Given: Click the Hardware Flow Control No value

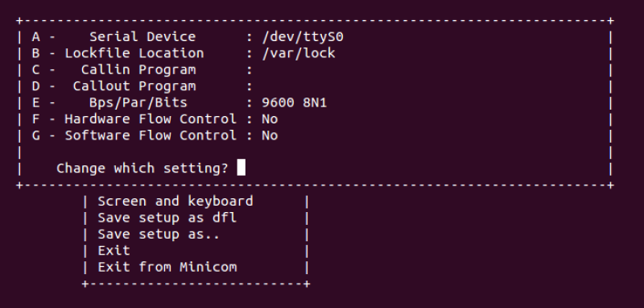Looking at the screenshot, I should tap(270, 119).
